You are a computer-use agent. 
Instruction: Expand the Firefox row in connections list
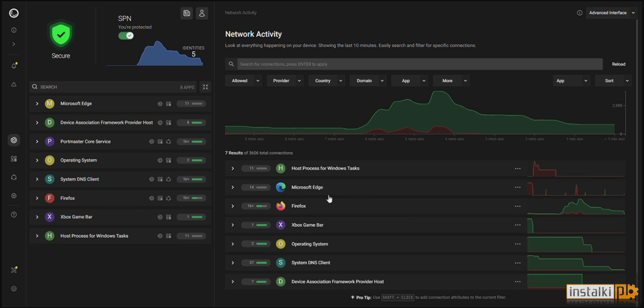tap(233, 206)
